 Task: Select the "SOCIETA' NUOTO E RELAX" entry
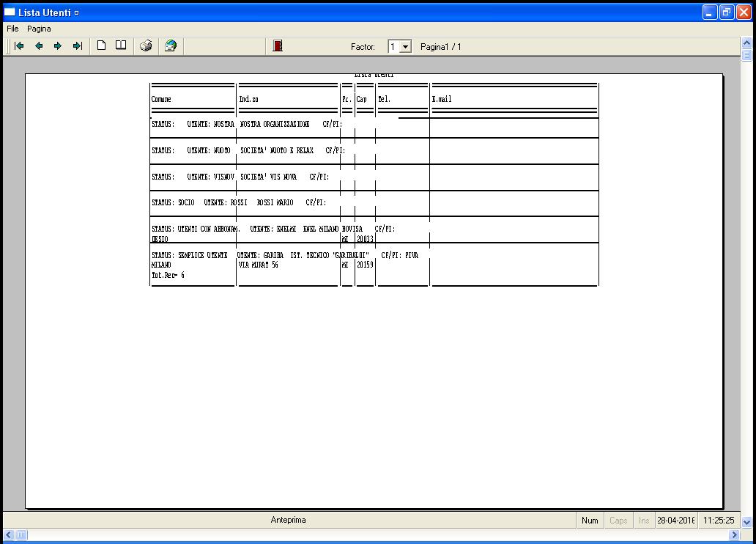(x=277, y=150)
